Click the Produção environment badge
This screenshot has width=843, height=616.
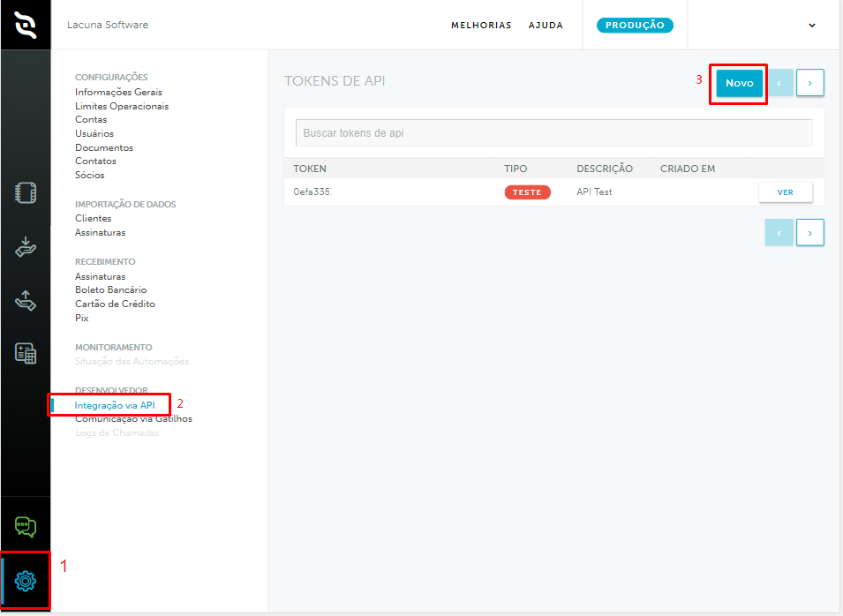[x=635, y=26]
